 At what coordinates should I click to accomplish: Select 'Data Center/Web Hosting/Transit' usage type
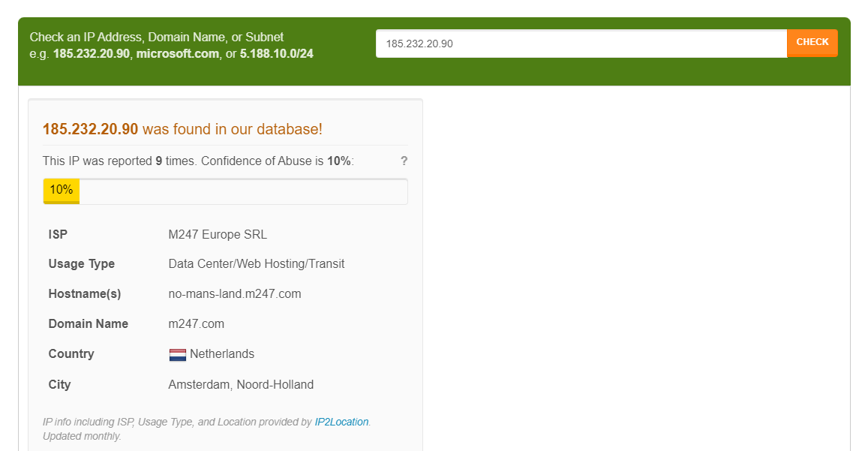point(257,263)
